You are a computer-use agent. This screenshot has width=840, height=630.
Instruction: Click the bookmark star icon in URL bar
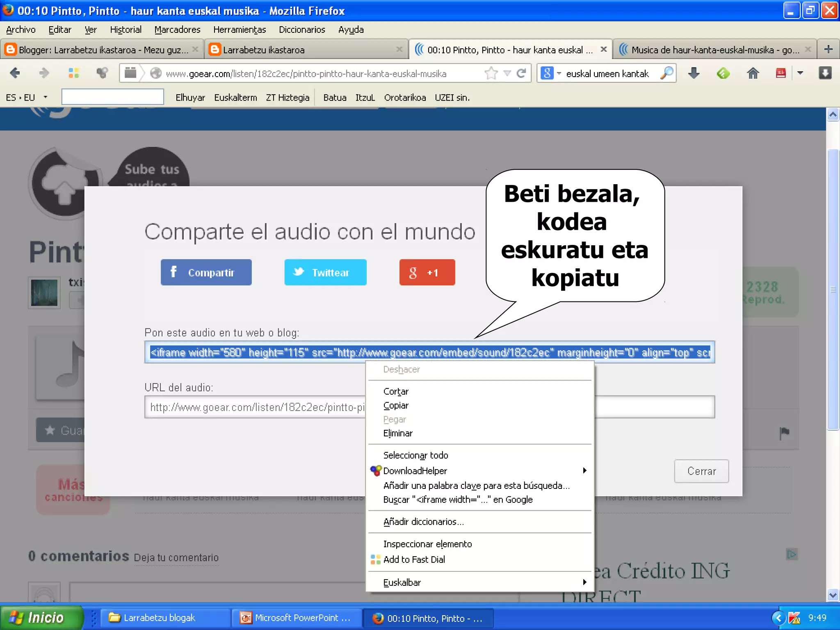[x=491, y=73]
